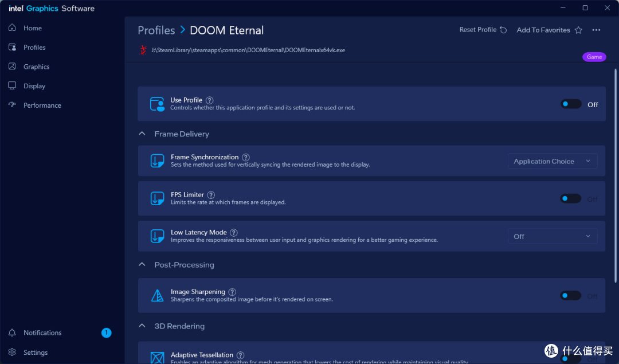Image resolution: width=619 pixels, height=364 pixels.
Task: Open the Home page from sidebar
Action: click(32, 28)
